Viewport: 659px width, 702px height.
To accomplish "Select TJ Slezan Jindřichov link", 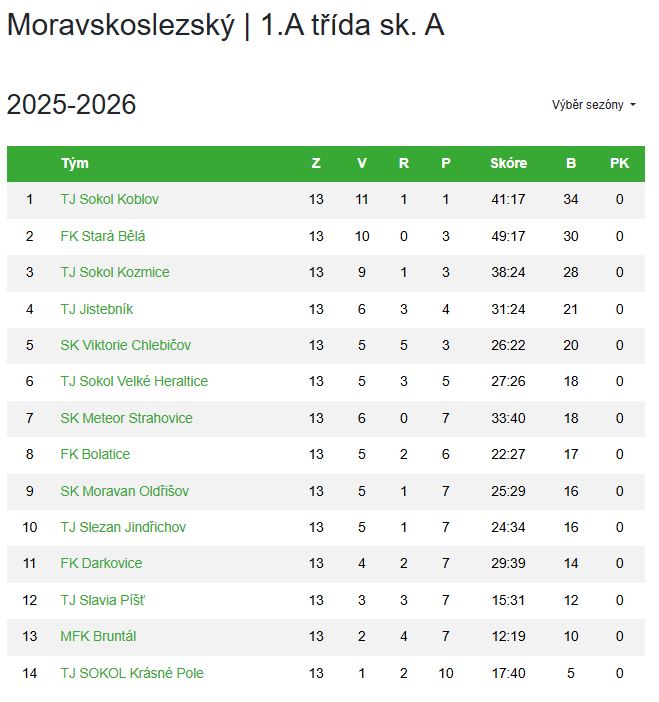I will click(x=123, y=527).
